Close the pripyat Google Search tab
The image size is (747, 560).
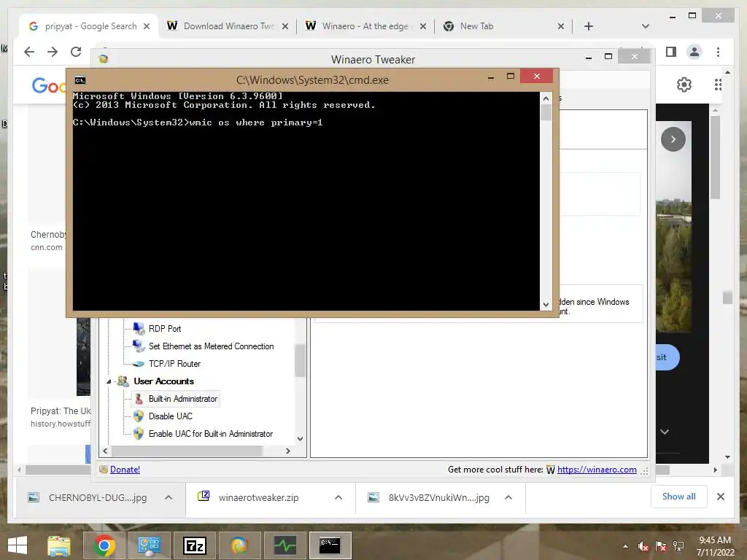[147, 27]
